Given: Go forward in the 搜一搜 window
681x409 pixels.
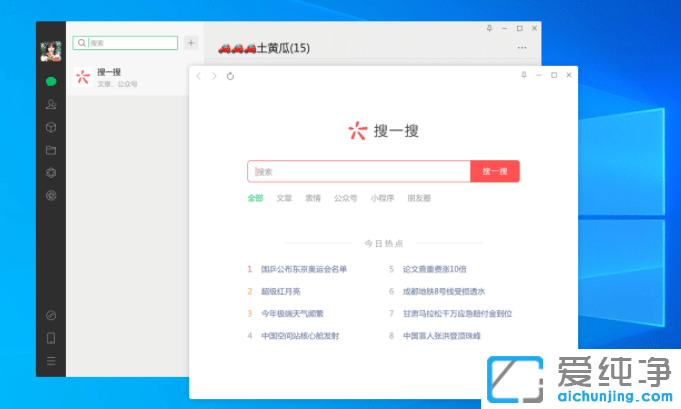Looking at the screenshot, I should (x=214, y=76).
